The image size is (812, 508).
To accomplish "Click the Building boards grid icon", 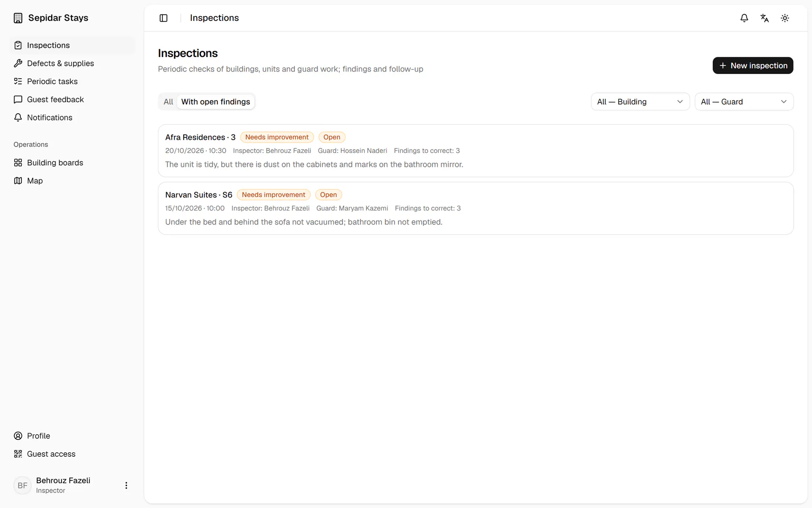I will [18, 163].
